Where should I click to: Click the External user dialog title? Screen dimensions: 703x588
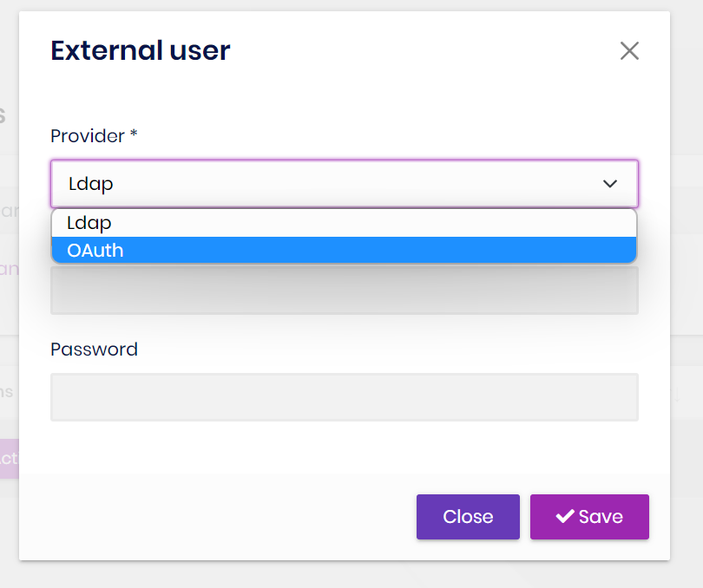tap(140, 50)
